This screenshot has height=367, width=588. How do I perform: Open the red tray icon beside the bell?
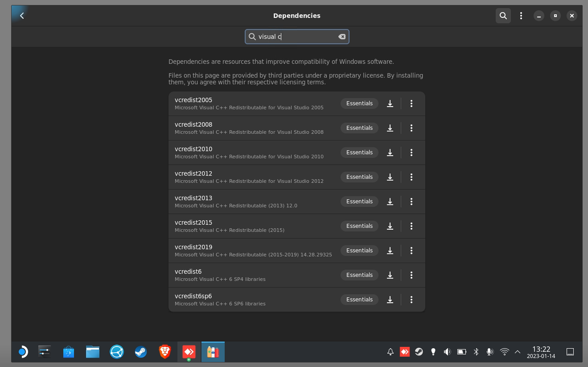tap(405, 352)
